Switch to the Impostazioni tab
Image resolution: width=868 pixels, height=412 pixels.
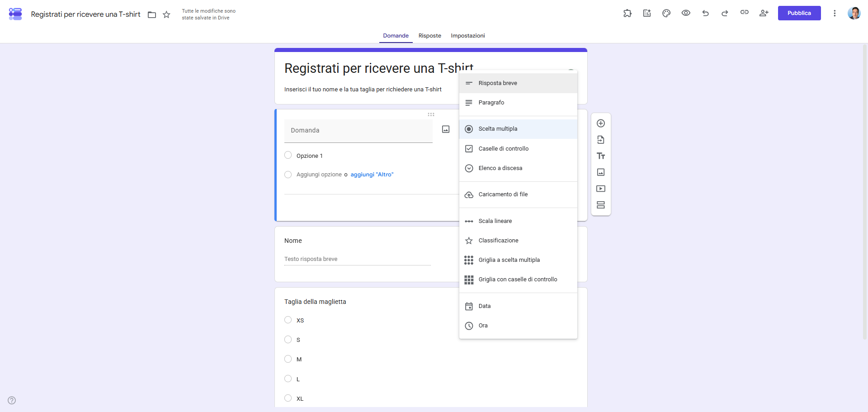tap(467, 36)
